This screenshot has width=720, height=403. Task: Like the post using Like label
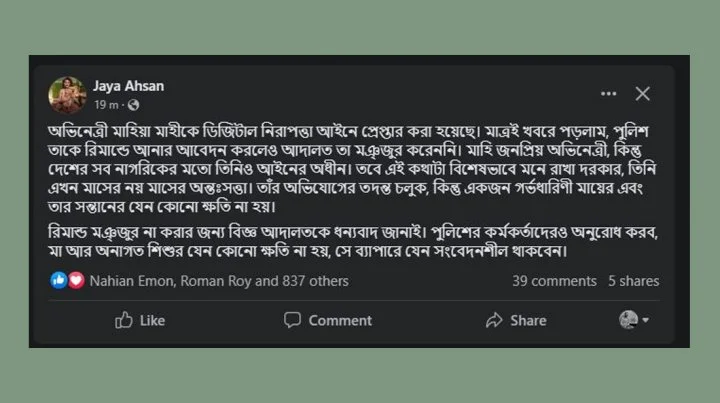[152, 320]
